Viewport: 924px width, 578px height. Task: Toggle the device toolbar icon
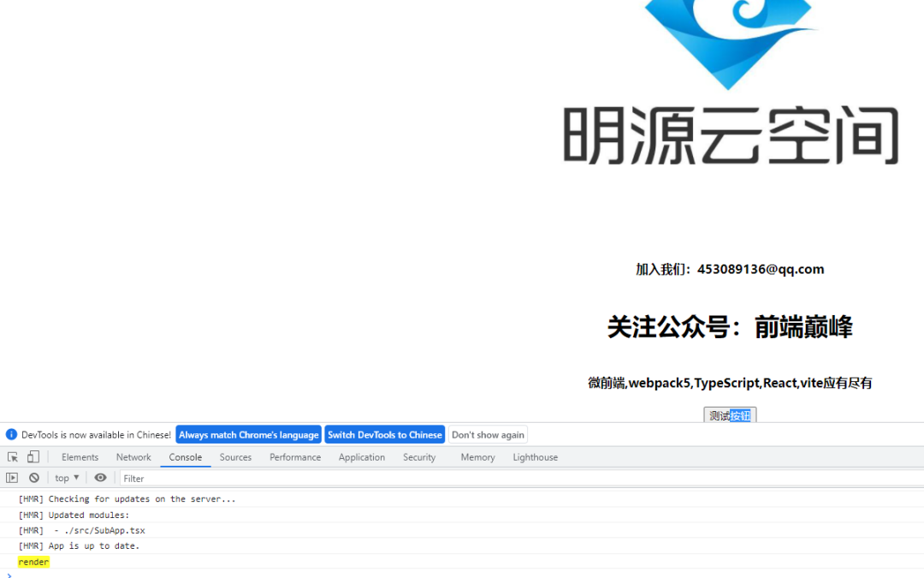[x=33, y=457]
